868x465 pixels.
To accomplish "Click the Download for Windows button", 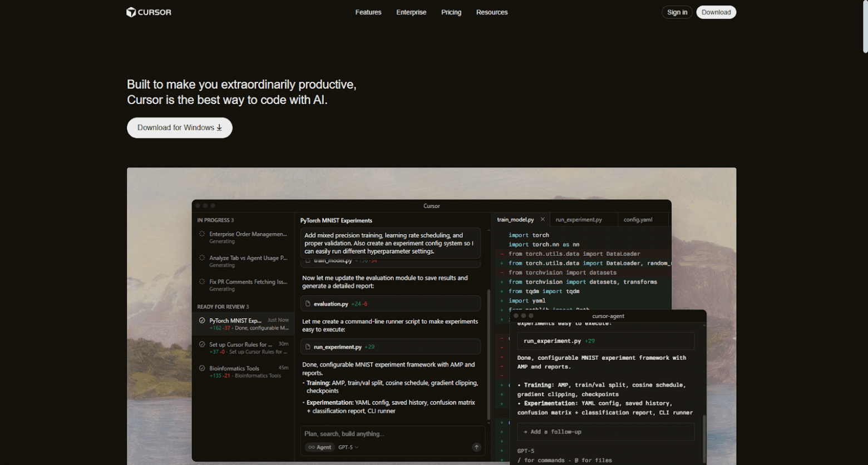I will click(x=179, y=127).
